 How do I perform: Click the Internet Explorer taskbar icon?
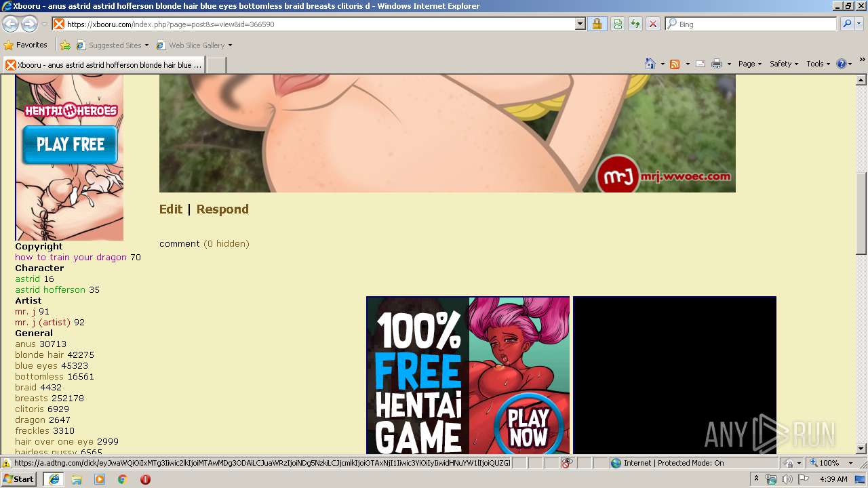click(x=54, y=479)
